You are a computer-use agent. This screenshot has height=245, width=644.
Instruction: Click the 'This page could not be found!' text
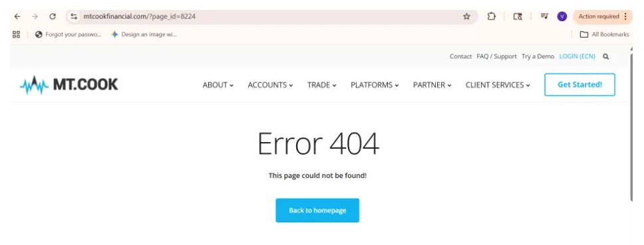coord(317,175)
